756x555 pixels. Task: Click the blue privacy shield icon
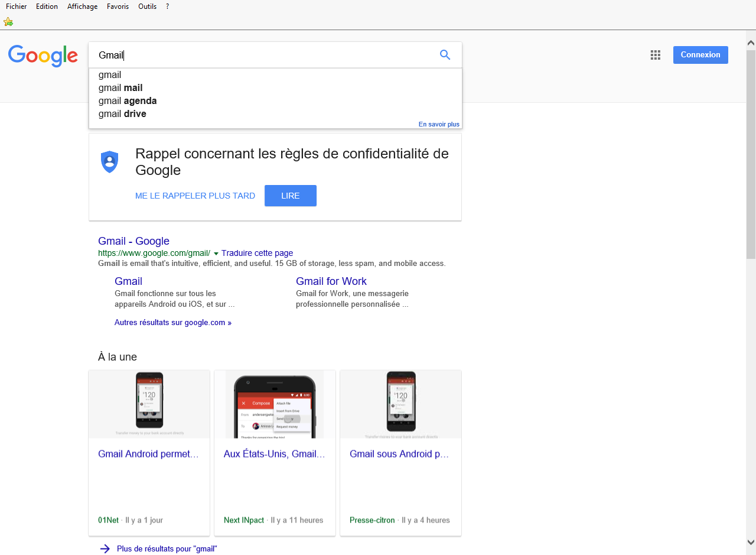110,161
